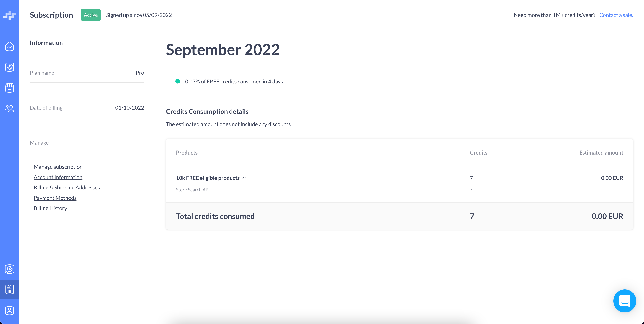Collapse the 10k FREE eligible products row

(244, 178)
